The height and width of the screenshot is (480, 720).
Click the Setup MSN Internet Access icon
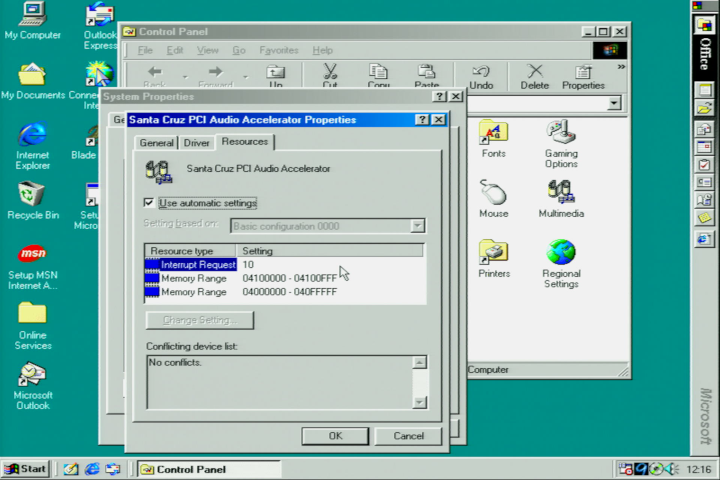32,266
